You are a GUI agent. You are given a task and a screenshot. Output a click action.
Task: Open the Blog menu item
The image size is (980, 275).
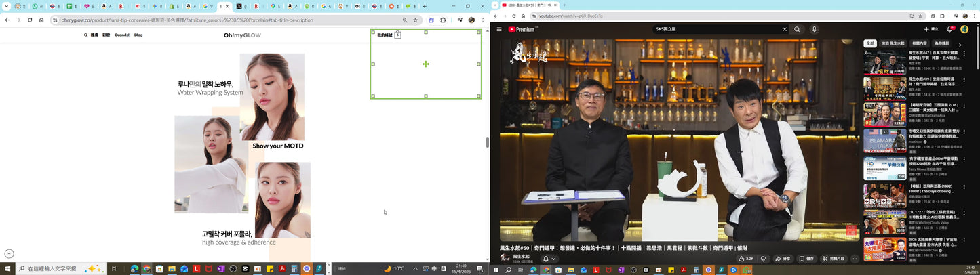(138, 35)
